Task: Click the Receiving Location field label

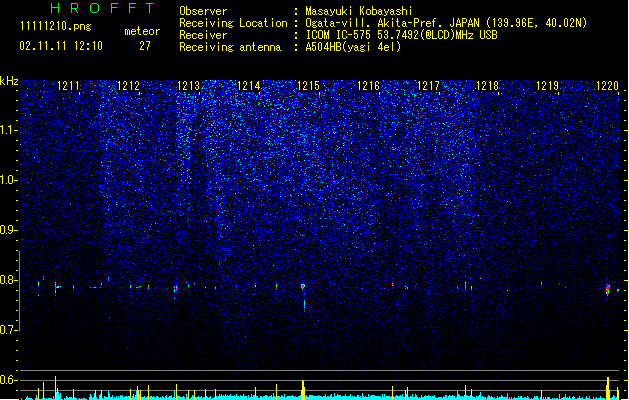Action: coord(233,23)
